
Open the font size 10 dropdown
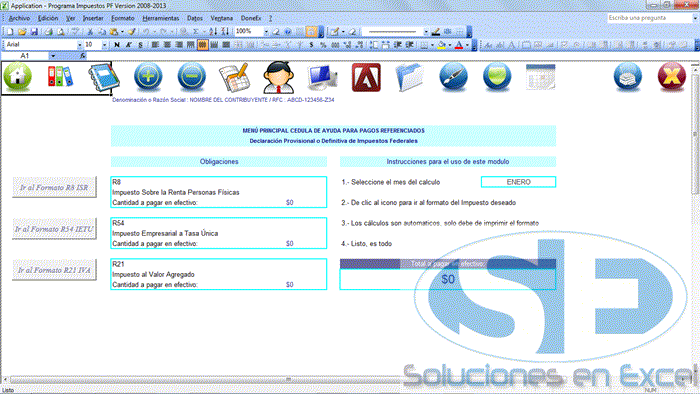click(104, 45)
